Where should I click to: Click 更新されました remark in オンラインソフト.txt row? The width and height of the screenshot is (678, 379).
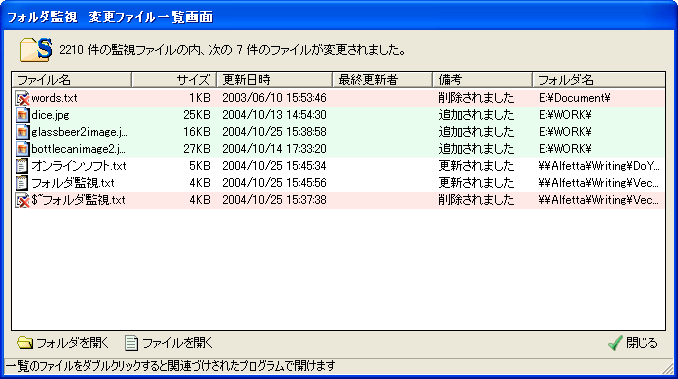(x=476, y=166)
